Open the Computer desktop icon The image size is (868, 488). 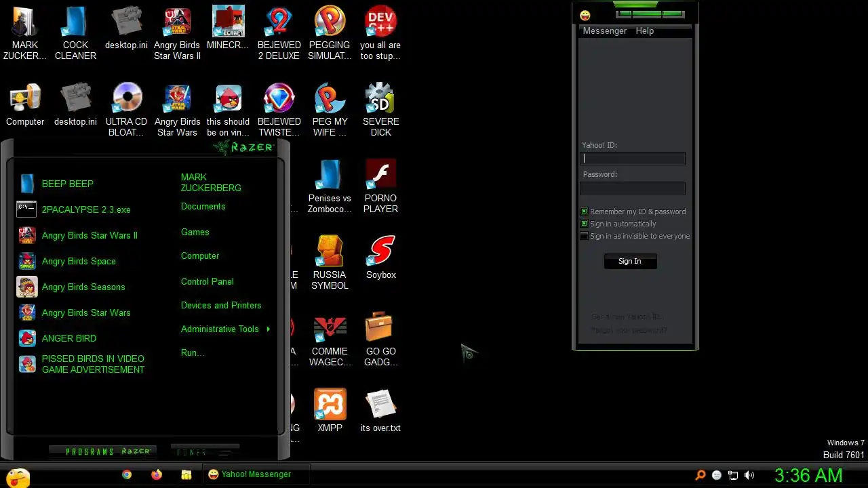tap(25, 105)
